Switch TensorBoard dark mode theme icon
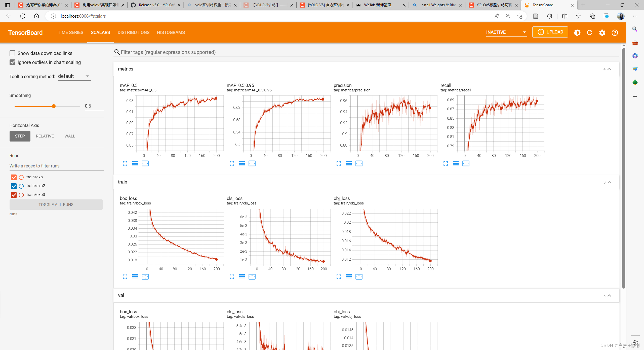Viewport: 644px width, 350px height. coord(577,32)
